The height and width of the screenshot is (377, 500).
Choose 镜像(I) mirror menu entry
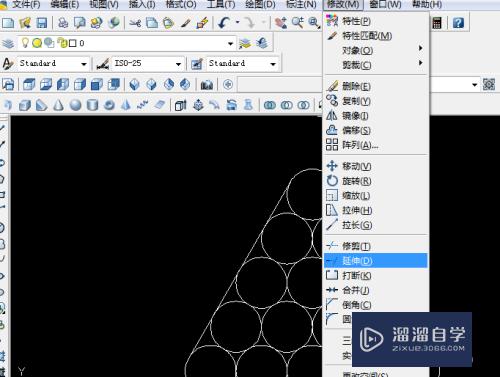point(376,116)
